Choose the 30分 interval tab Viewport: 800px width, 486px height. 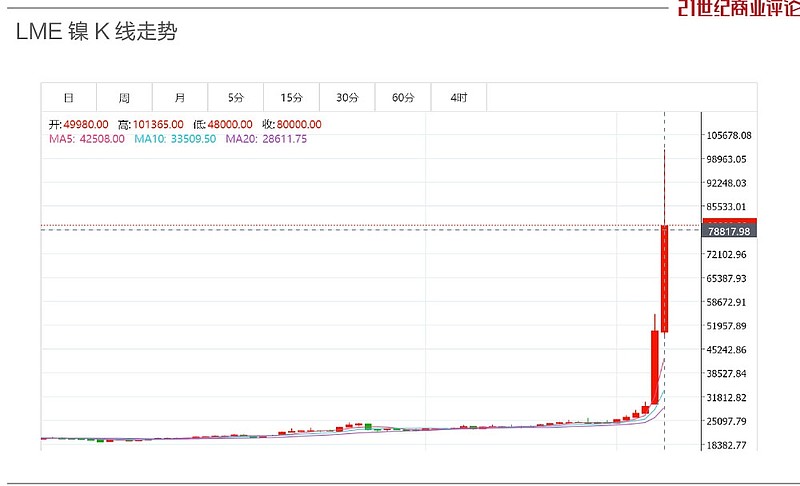(x=347, y=97)
